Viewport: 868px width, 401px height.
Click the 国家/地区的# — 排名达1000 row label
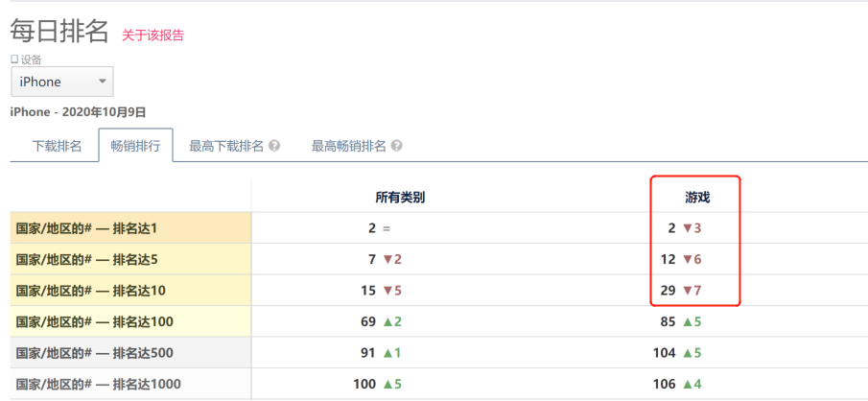98,385
